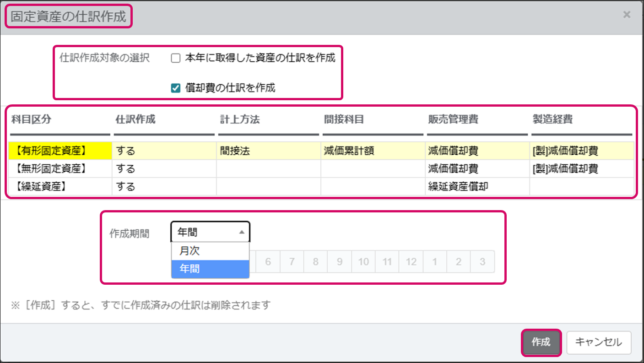Click the 間接法 cell under 計上方法
This screenshot has height=363, width=644.
point(268,151)
